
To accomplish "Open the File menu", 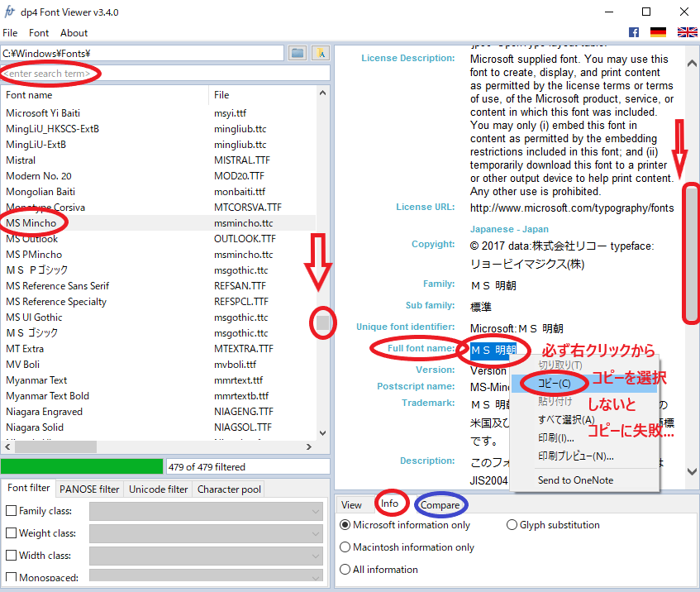I will click(x=10, y=32).
